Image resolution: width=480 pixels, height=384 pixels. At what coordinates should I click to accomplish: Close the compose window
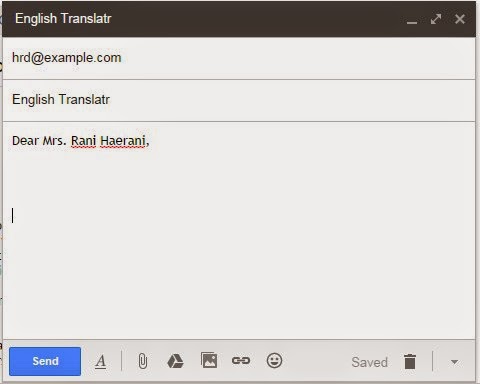pyautogui.click(x=460, y=19)
